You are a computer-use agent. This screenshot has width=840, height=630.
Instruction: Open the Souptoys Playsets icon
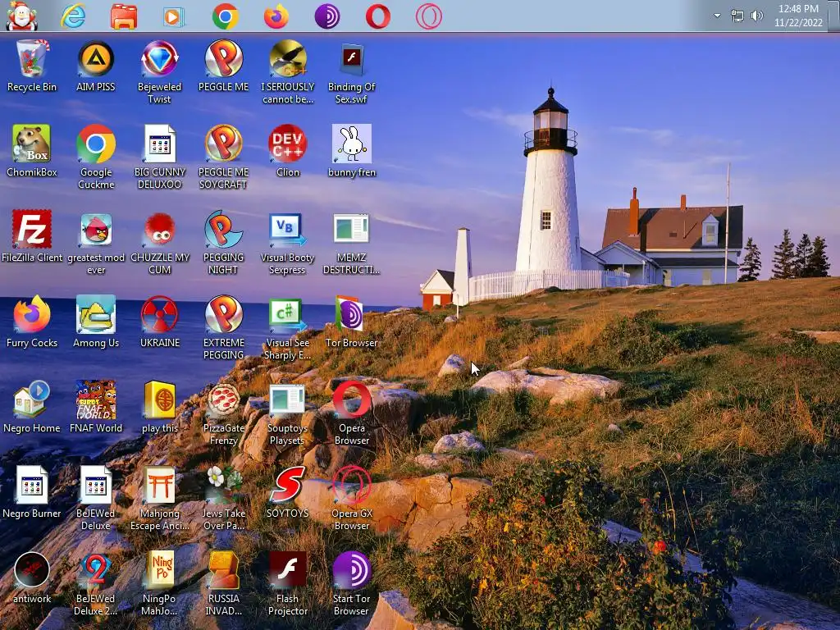point(288,413)
